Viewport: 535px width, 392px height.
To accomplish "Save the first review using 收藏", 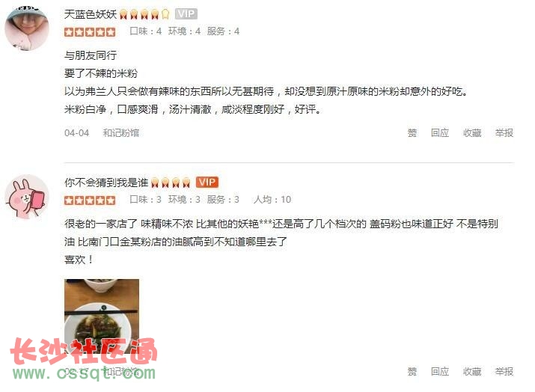I will [472, 132].
